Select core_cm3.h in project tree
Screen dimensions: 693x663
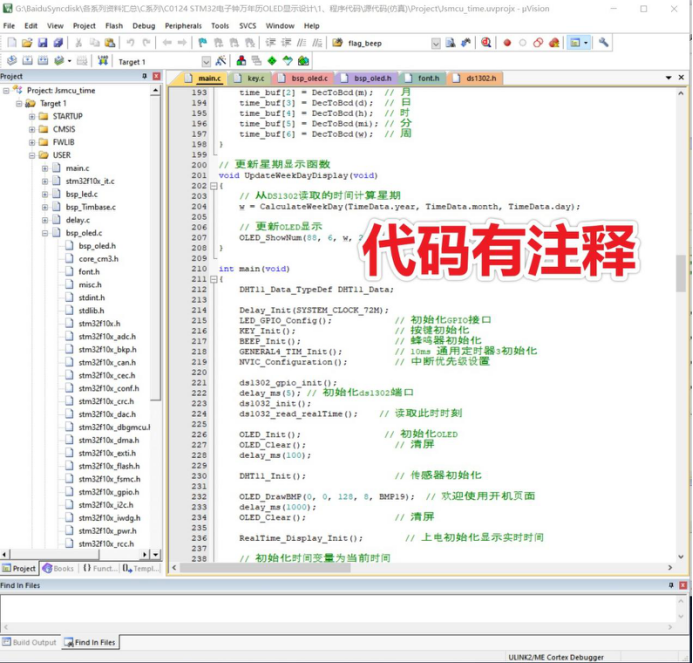(x=99, y=259)
